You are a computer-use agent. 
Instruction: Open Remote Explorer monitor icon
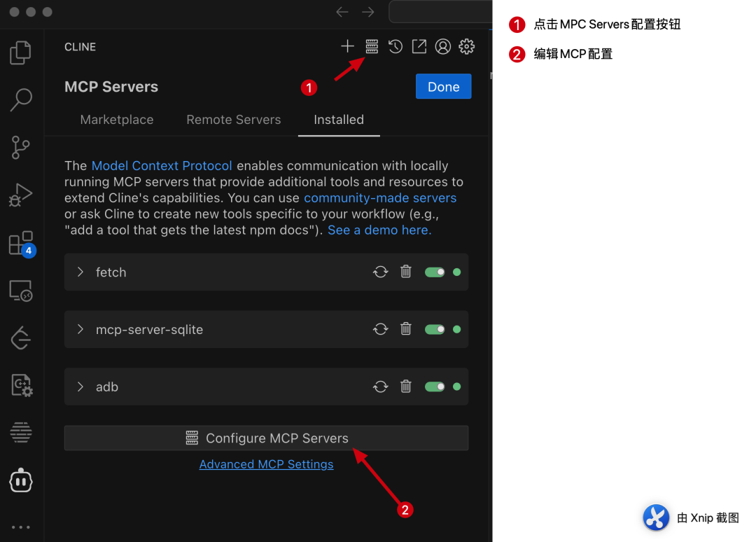click(21, 291)
